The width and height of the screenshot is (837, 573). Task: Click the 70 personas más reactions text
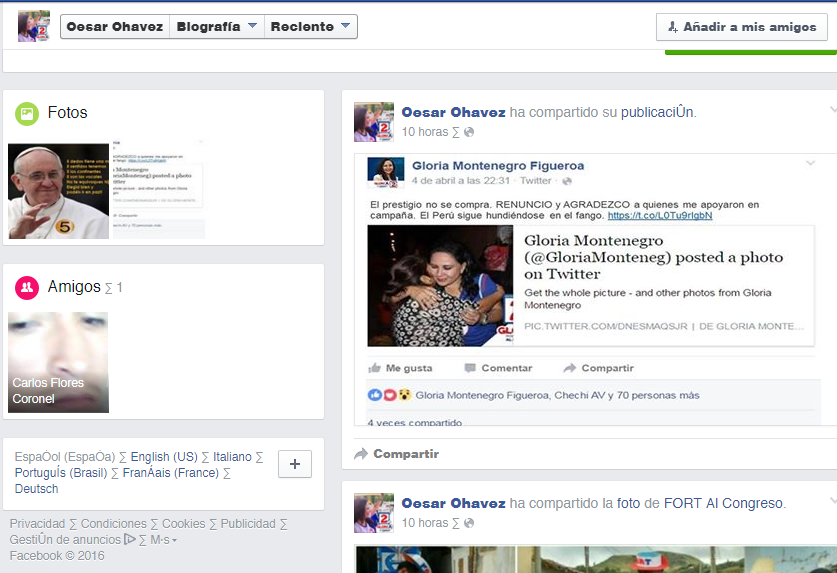pos(658,395)
